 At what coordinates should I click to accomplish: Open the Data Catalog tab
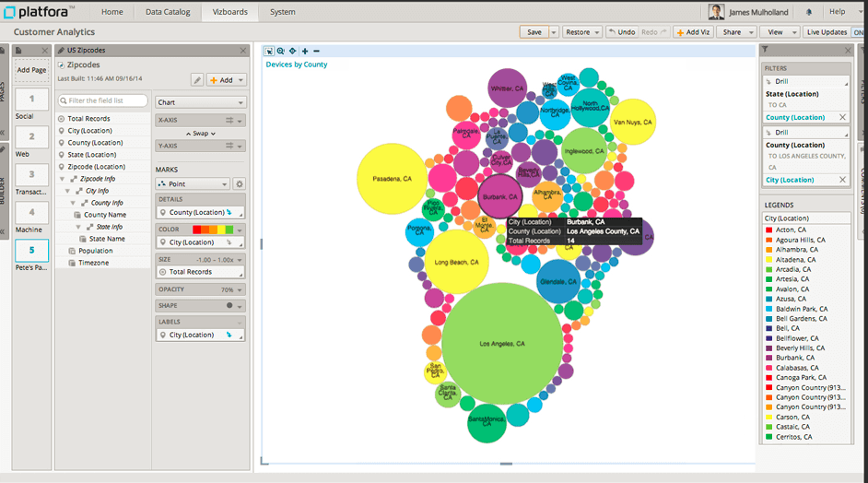coord(169,12)
